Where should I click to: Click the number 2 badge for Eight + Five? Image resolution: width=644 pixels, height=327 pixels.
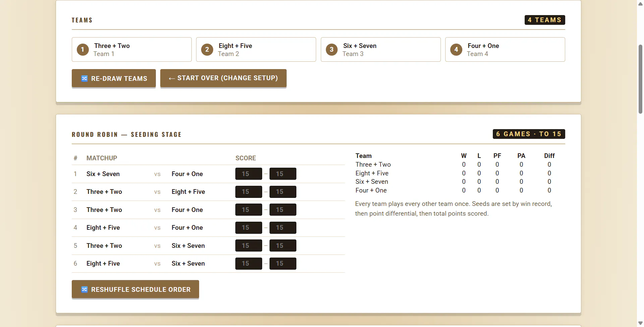coord(207,50)
